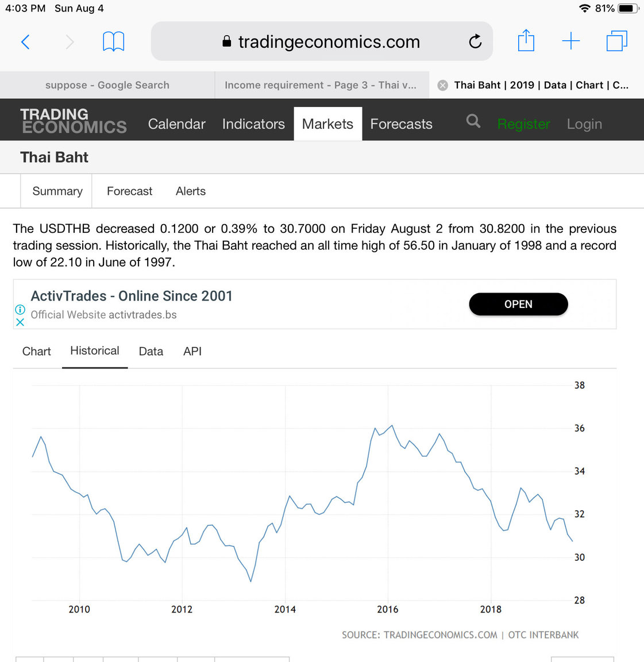Click the site search magnifier icon
This screenshot has height=662, width=644.
pyautogui.click(x=473, y=121)
